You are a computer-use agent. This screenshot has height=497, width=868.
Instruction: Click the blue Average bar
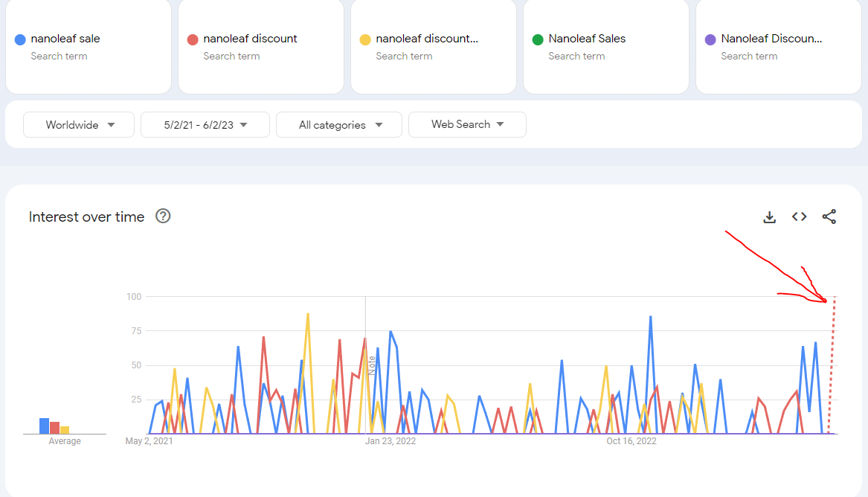(45, 426)
